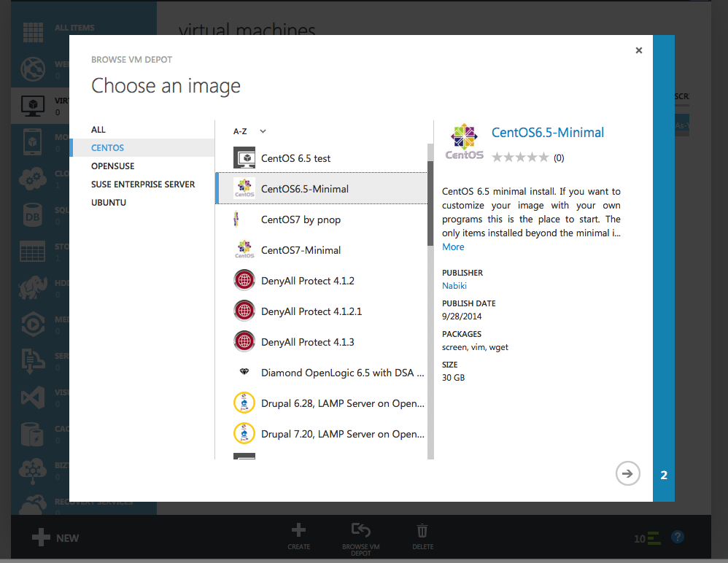Viewport: 728px width, 563px height.
Task: Click the NEW plus icon
Action: [x=42, y=537]
